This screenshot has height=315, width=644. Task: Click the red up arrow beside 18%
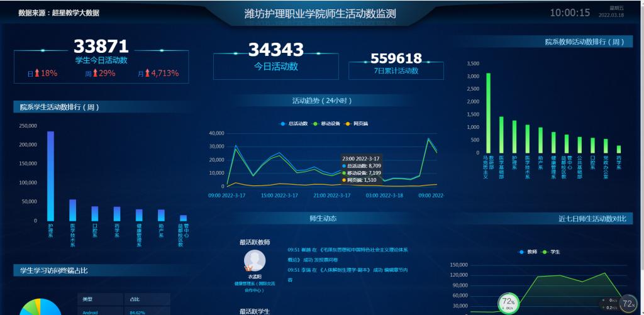coord(36,73)
